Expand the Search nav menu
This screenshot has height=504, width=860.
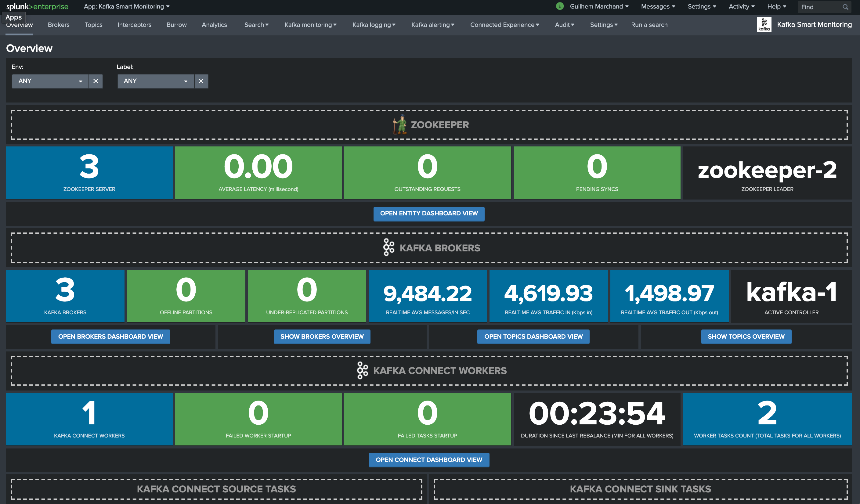tap(256, 25)
